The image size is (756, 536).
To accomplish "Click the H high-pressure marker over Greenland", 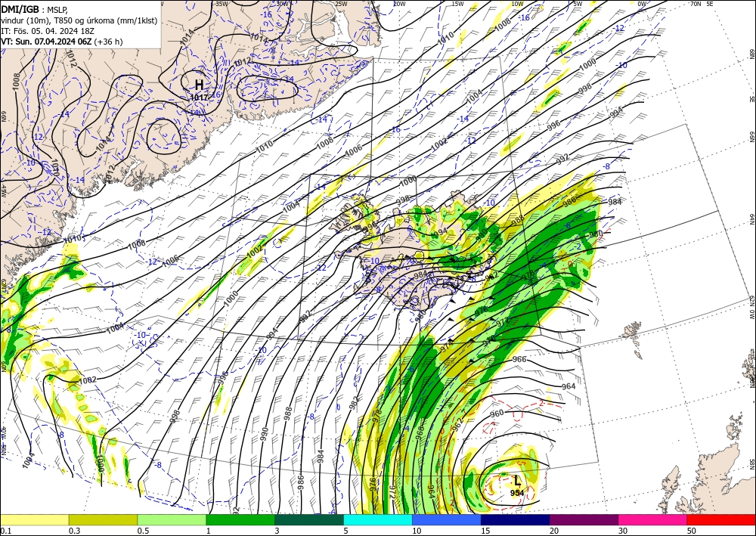I will [x=199, y=85].
